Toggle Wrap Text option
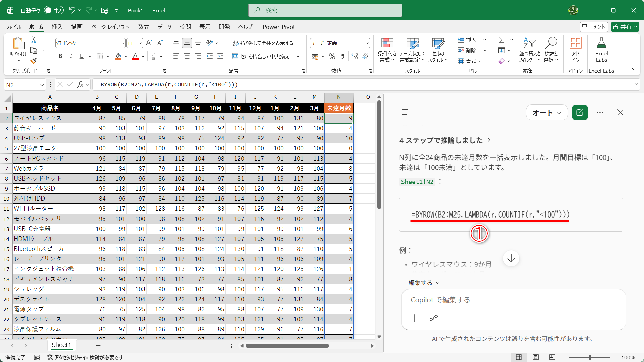 pyautogui.click(x=263, y=43)
